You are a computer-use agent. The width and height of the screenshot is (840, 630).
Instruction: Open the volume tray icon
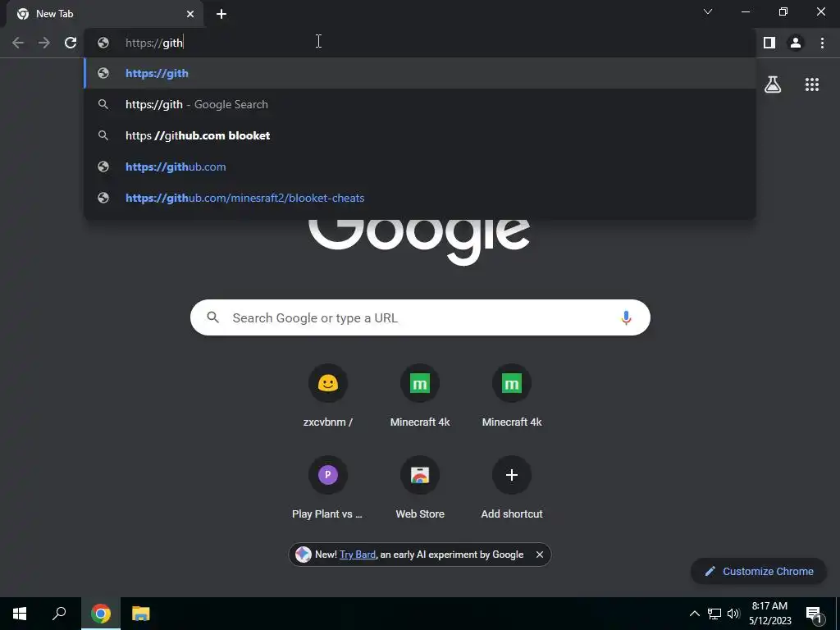pyautogui.click(x=733, y=614)
